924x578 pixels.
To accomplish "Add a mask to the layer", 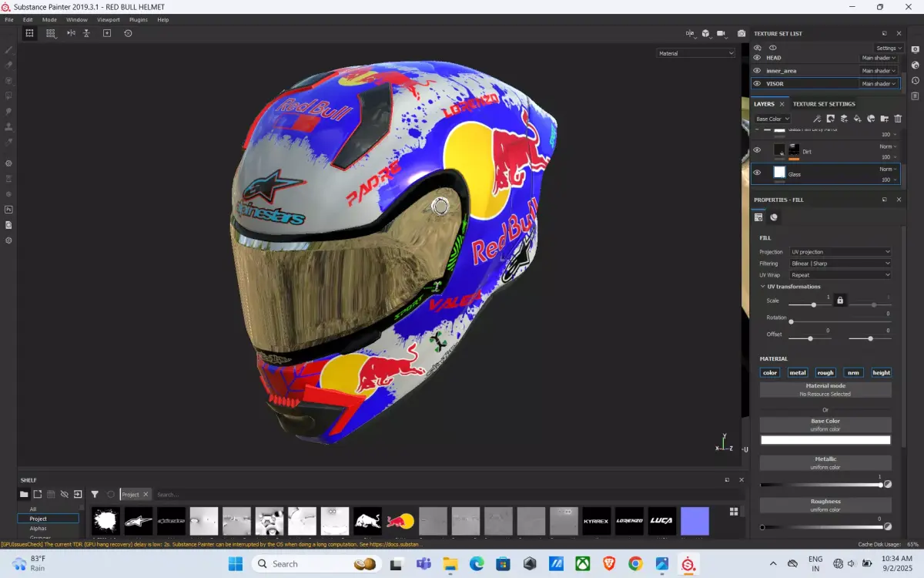I will [830, 119].
